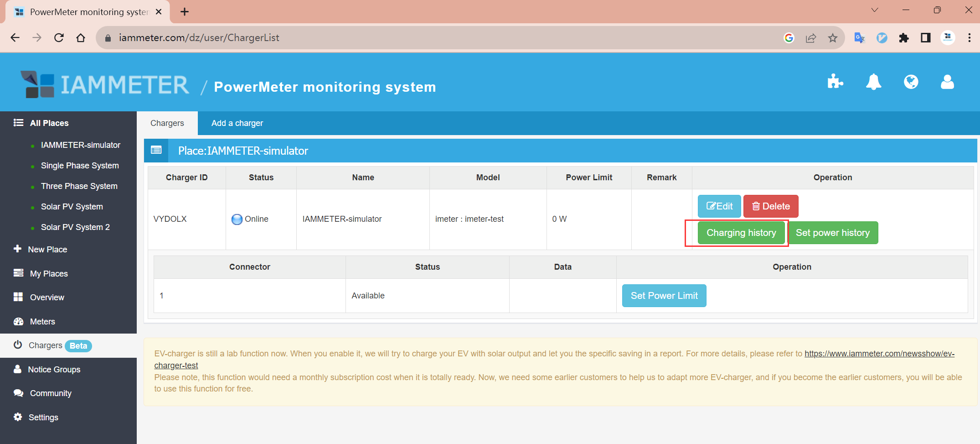The height and width of the screenshot is (444, 980).
Task: Reload the page using refresh button
Action: (59, 38)
